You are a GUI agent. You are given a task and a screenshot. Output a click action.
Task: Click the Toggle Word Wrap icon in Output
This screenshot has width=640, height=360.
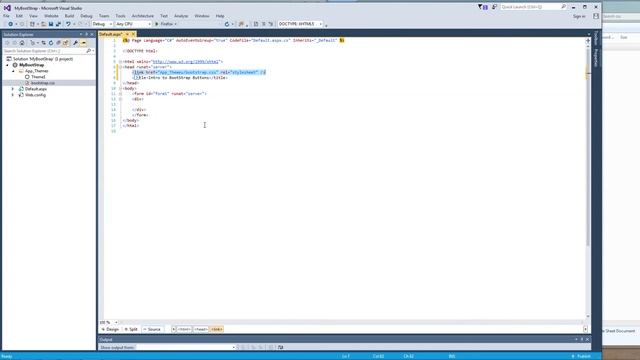[280, 347]
